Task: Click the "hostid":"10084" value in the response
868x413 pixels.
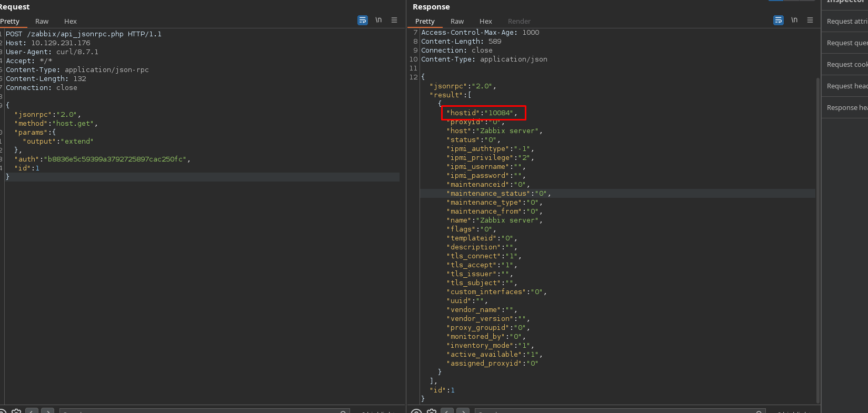Action: pyautogui.click(x=482, y=113)
